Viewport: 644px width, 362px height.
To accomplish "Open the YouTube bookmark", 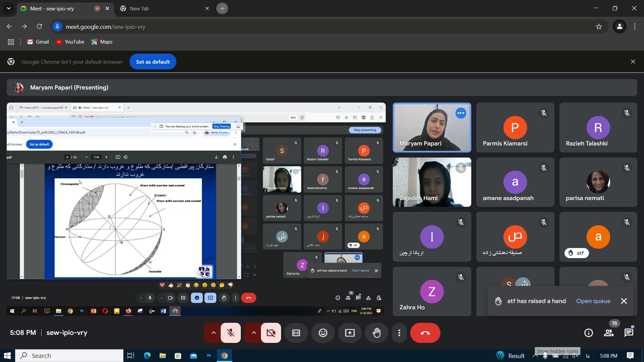I will click(x=70, y=42).
